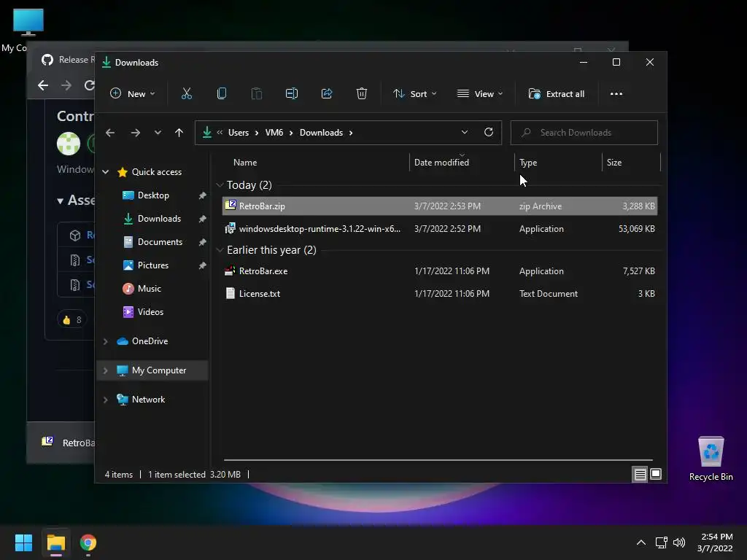Select Desktop in Quick access
Viewport: 747px width, 560px height.
[x=153, y=195]
